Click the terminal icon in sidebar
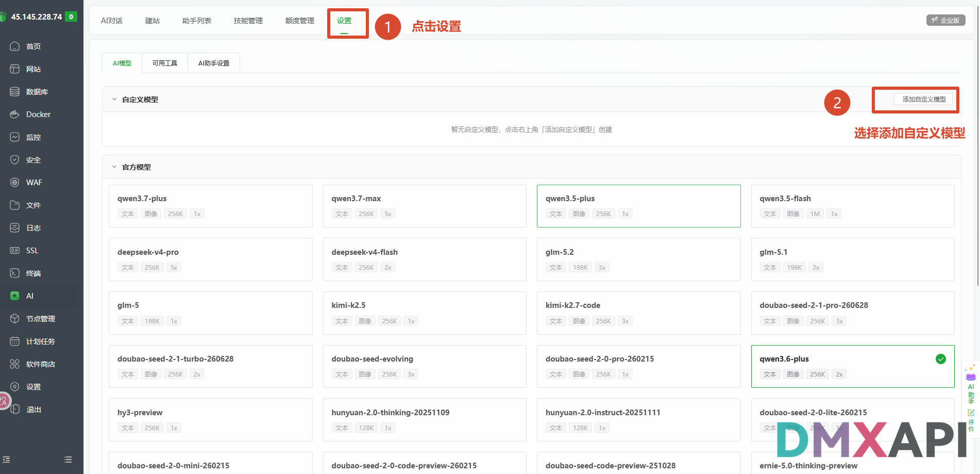 (14, 273)
